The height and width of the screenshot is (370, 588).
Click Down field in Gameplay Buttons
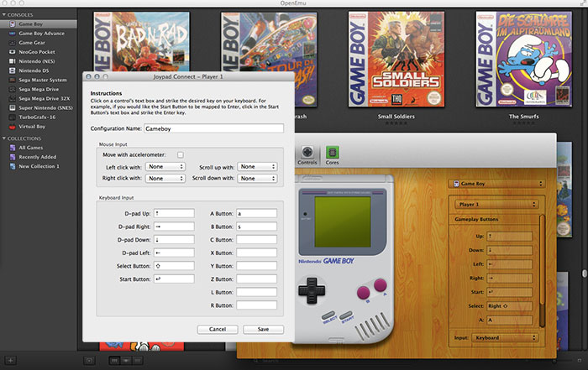pos(510,250)
